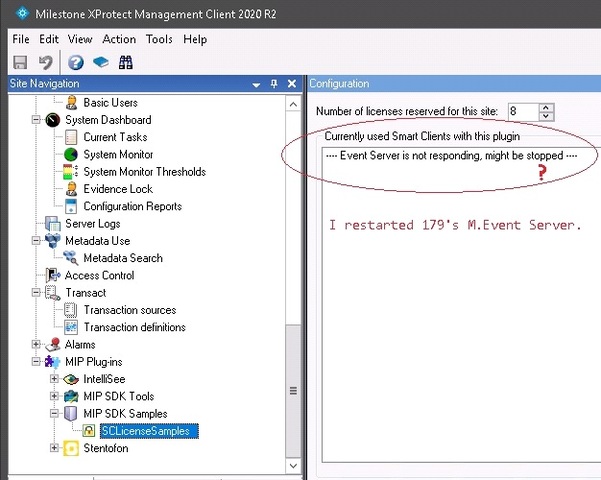Open the Help question mark icon

point(76,62)
